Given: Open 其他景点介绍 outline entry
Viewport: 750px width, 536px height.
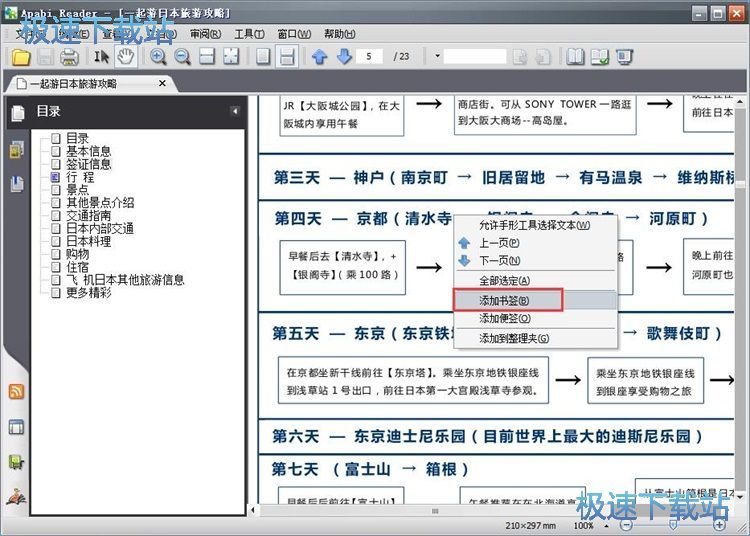Looking at the screenshot, I should tap(100, 203).
